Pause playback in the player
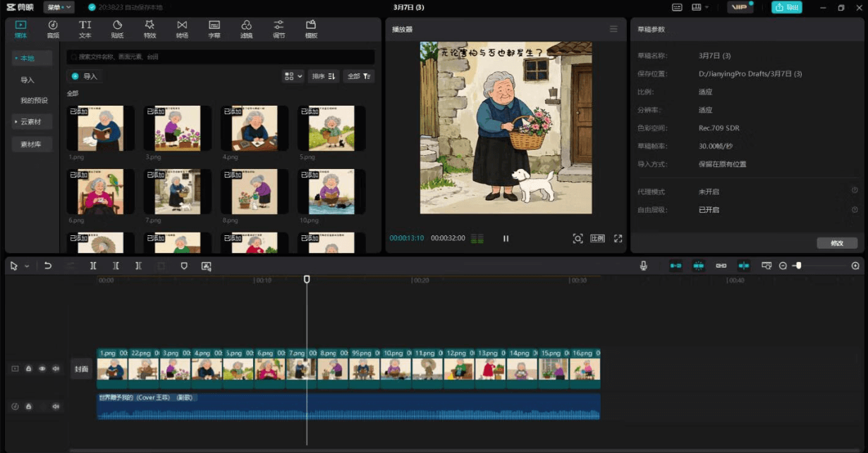 tap(506, 238)
